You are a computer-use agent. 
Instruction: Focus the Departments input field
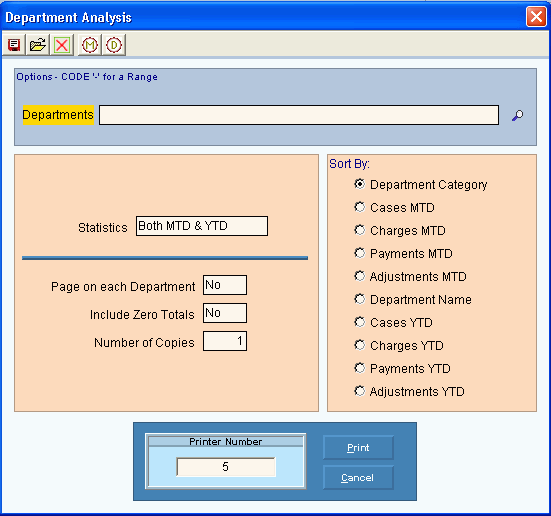pos(299,115)
